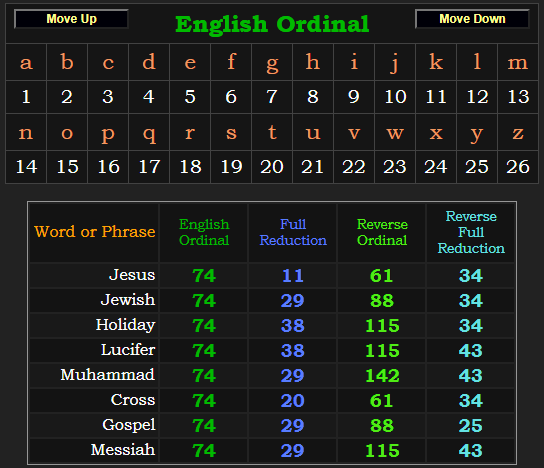Click the number 26 cell

pos(518,167)
